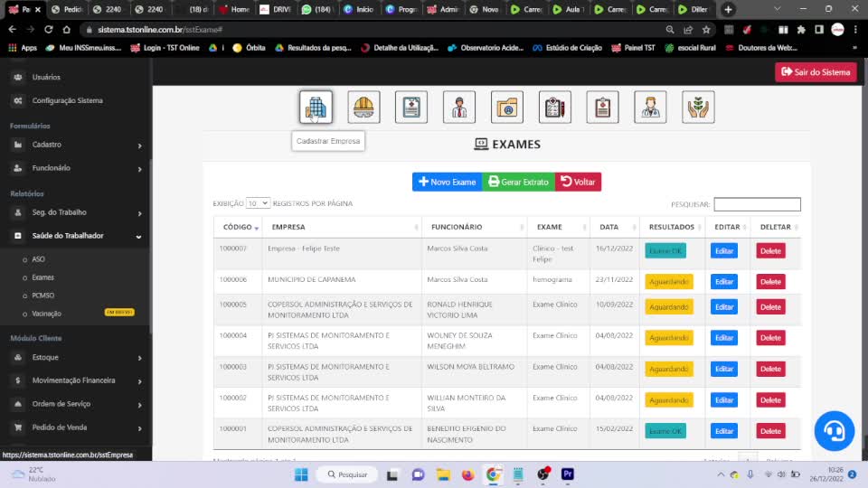Expand Movimentação Financeira menu
The height and width of the screenshot is (488, 868).
(75, 380)
